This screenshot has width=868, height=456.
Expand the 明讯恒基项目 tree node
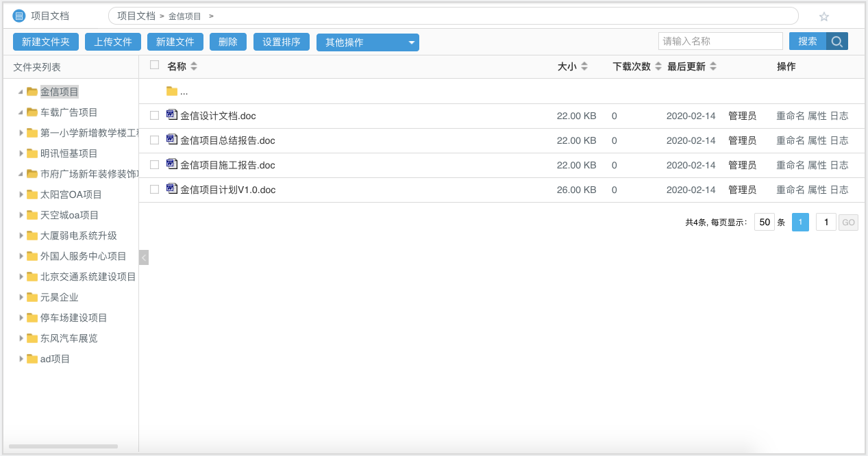click(21, 153)
